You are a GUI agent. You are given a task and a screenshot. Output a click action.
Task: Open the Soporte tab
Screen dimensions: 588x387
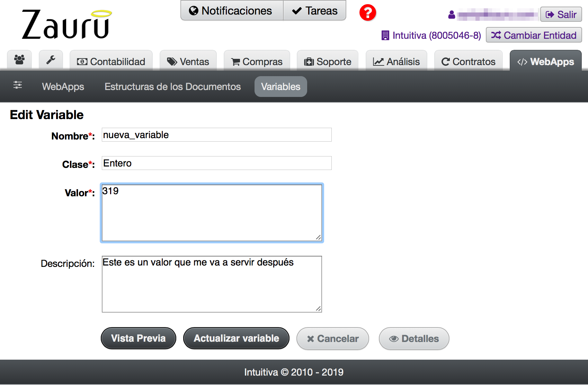[328, 61]
